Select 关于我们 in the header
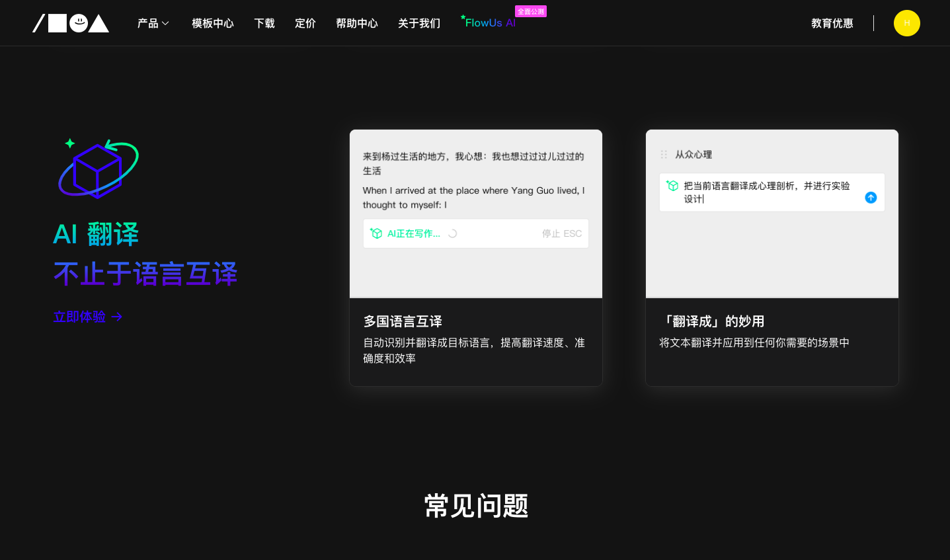 pos(419,23)
